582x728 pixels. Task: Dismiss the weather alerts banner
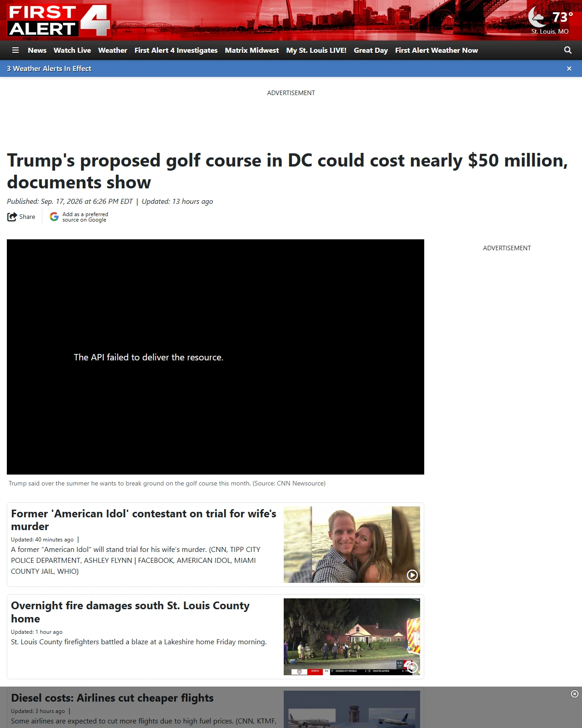click(569, 69)
